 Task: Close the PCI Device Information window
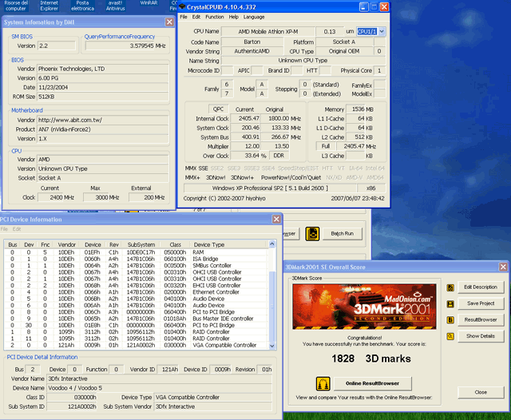click(x=276, y=220)
